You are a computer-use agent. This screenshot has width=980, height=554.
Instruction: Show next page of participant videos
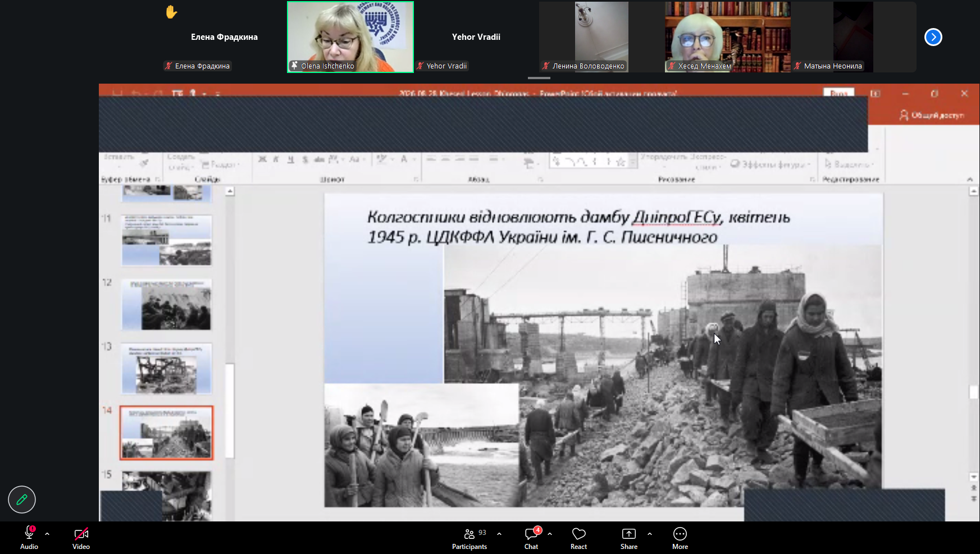[x=933, y=37]
